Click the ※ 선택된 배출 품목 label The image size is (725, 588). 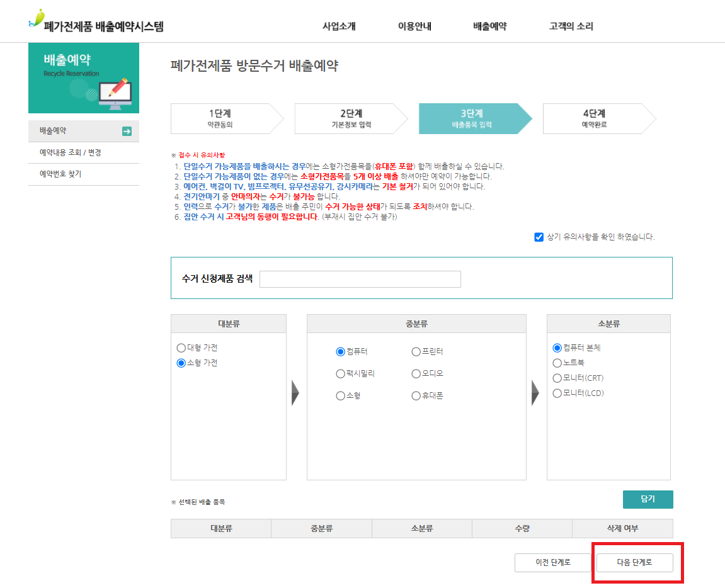(x=198, y=502)
